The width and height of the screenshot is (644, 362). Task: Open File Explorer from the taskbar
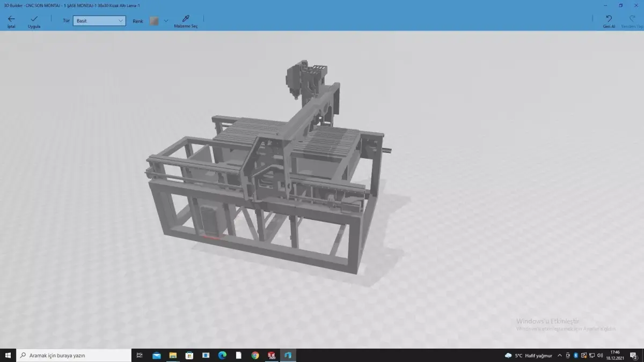[x=172, y=355]
